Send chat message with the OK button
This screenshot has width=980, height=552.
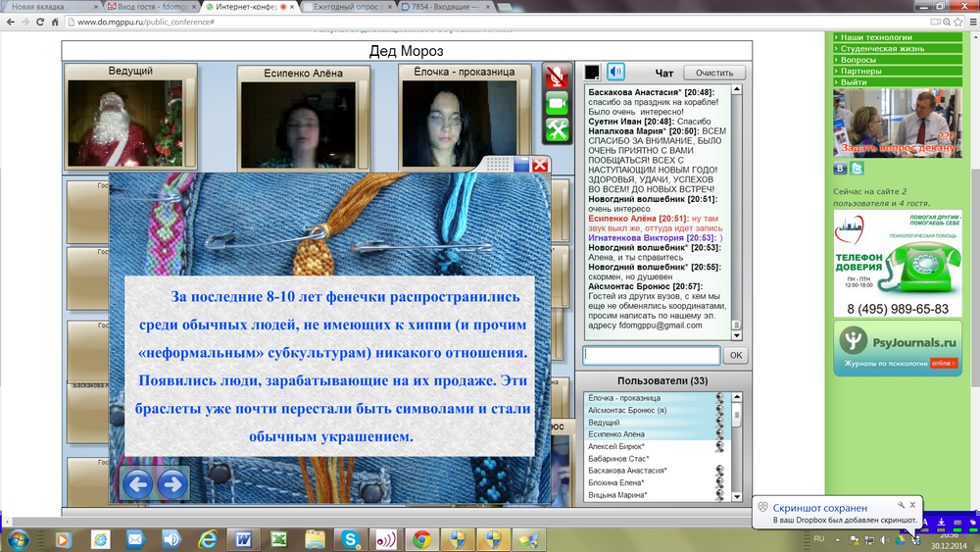point(736,355)
